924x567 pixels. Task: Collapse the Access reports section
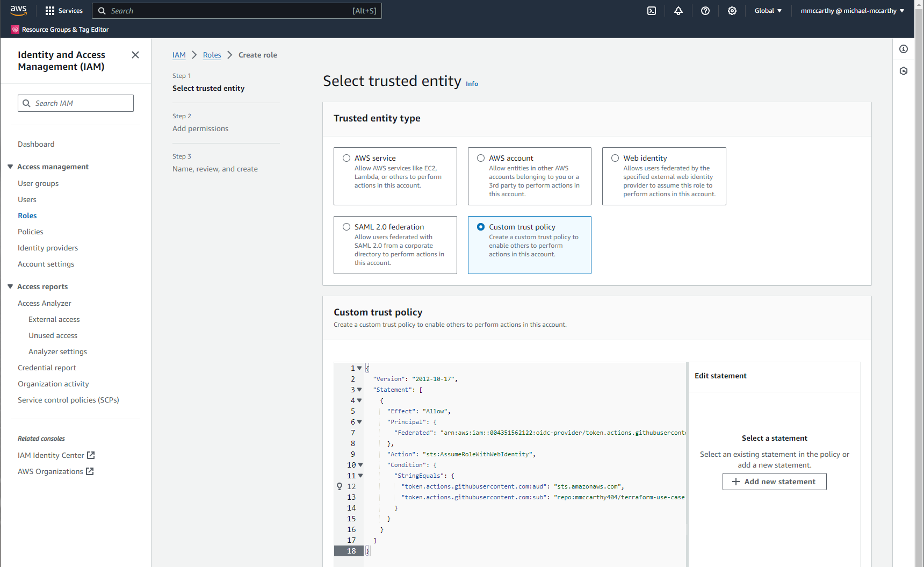coord(10,286)
